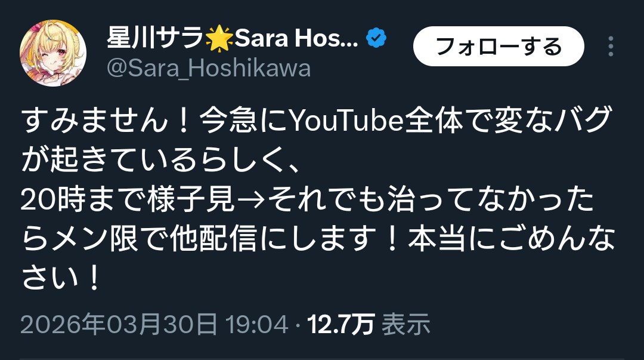This screenshot has height=360, width=644.
Task: Click the 星川サラ display name
Action: click(156, 38)
